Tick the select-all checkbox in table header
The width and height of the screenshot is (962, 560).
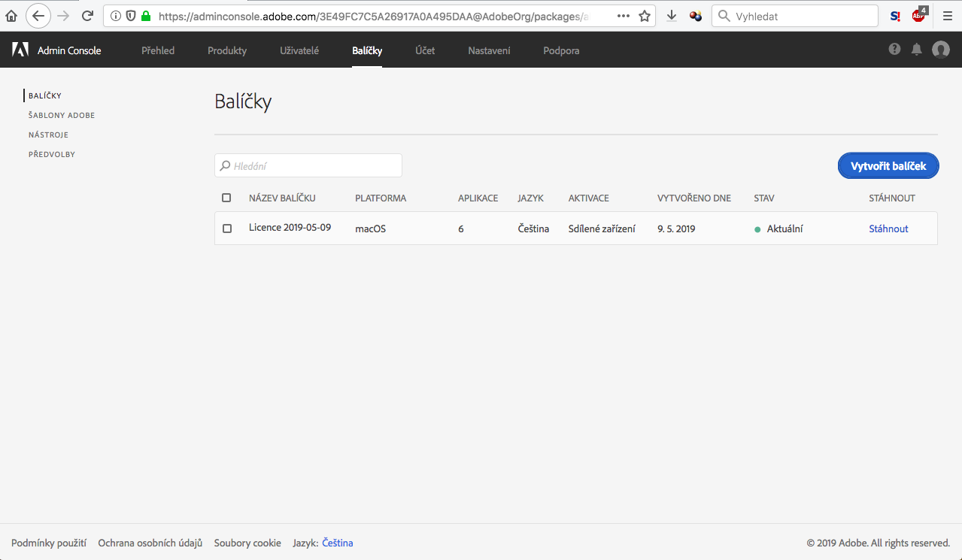226,198
